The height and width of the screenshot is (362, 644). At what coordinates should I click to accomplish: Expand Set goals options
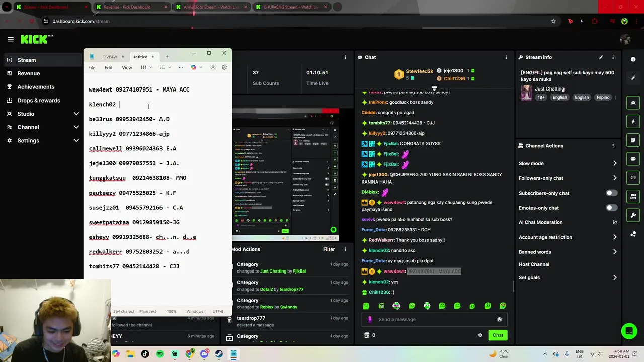pyautogui.click(x=615, y=277)
